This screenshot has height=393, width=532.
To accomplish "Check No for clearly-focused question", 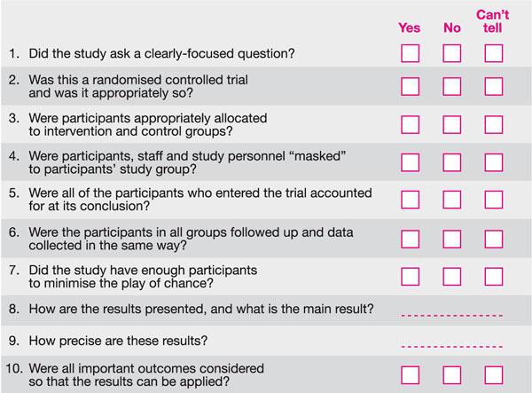I will point(452,54).
